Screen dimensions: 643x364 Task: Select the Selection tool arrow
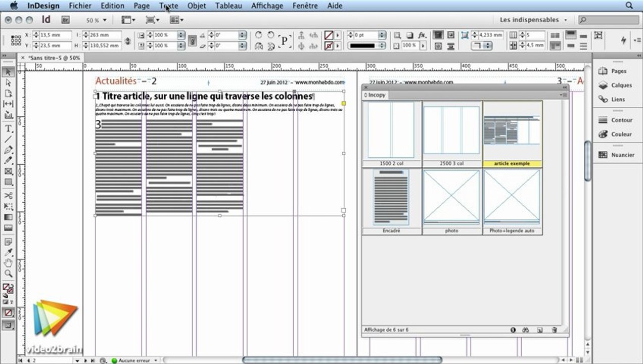[x=8, y=72]
